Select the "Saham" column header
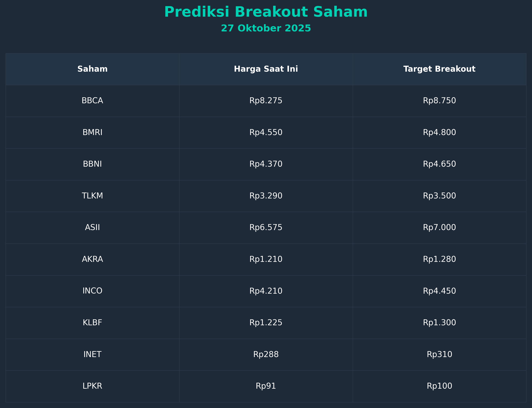The width and height of the screenshot is (532, 408). (92, 69)
